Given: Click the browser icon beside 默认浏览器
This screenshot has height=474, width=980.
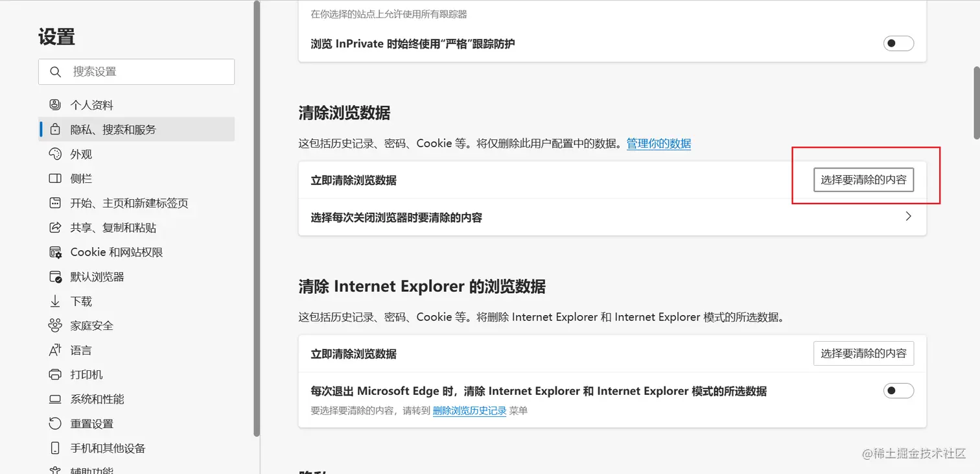Looking at the screenshot, I should click(55, 277).
